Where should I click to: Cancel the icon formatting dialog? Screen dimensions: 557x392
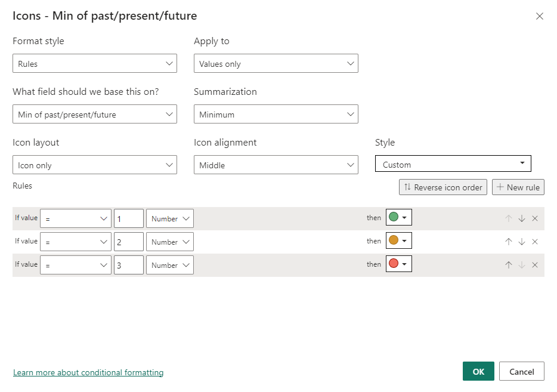coord(521,371)
